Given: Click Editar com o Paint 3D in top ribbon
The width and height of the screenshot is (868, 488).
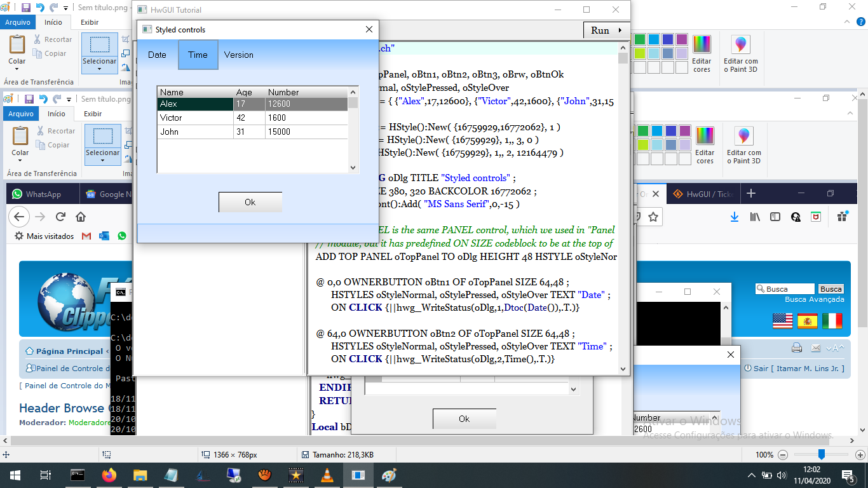Looking at the screenshot, I should tap(740, 54).
